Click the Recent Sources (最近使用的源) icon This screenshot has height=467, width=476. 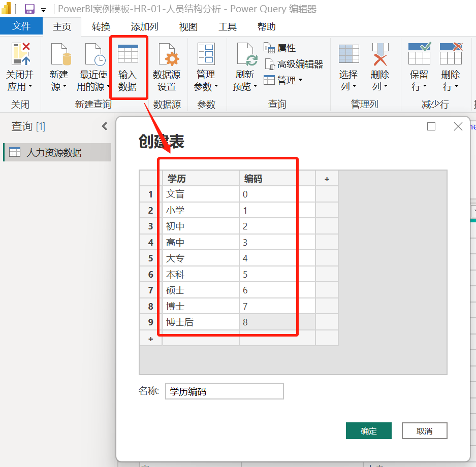click(x=95, y=54)
